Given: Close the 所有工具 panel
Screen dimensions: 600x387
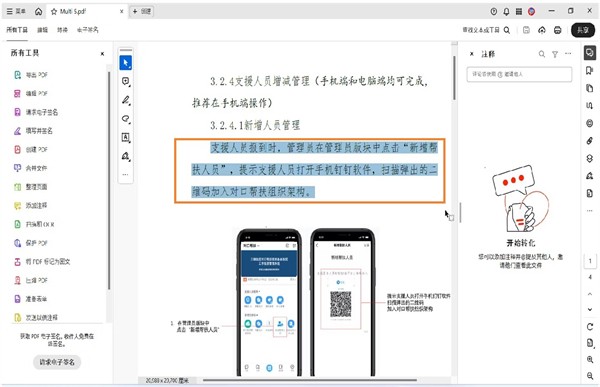Looking at the screenshot, I should [x=102, y=54].
